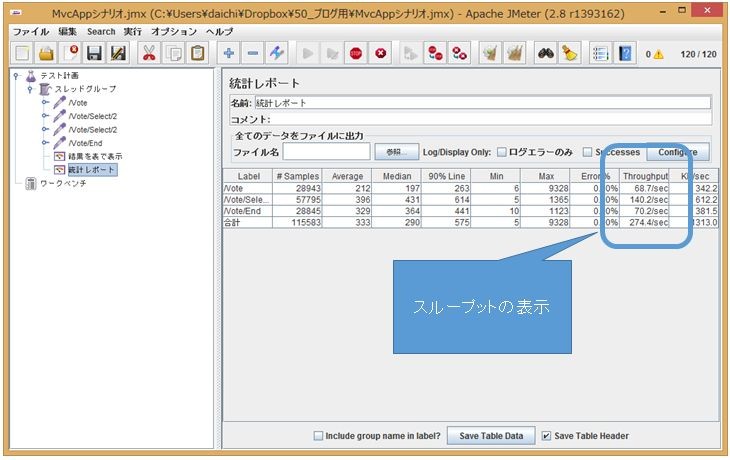This screenshot has width=730, height=460.
Task: Save the test plan with floppy icon
Action: tap(94, 54)
